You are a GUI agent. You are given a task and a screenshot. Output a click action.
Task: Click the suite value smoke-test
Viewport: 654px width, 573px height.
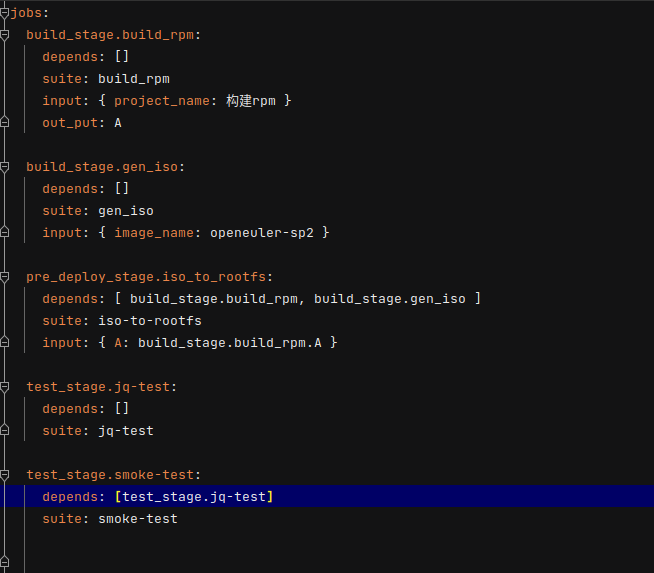coord(138,519)
